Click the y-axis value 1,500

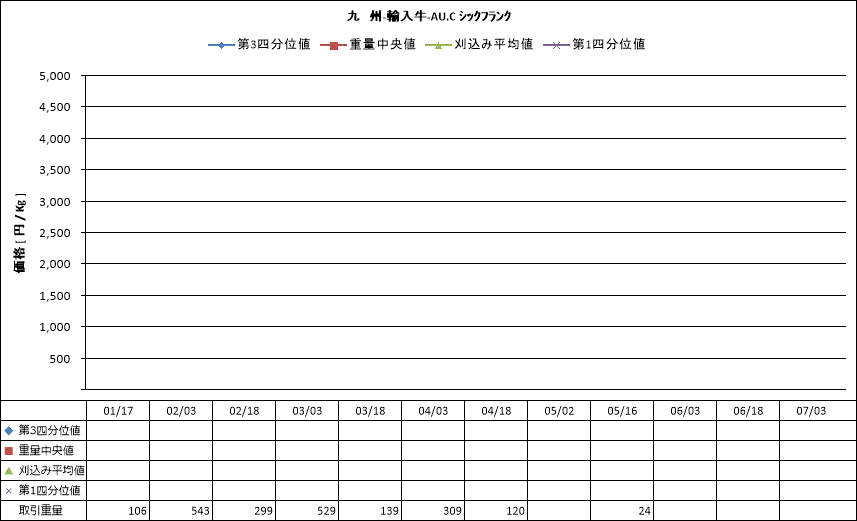(x=55, y=296)
